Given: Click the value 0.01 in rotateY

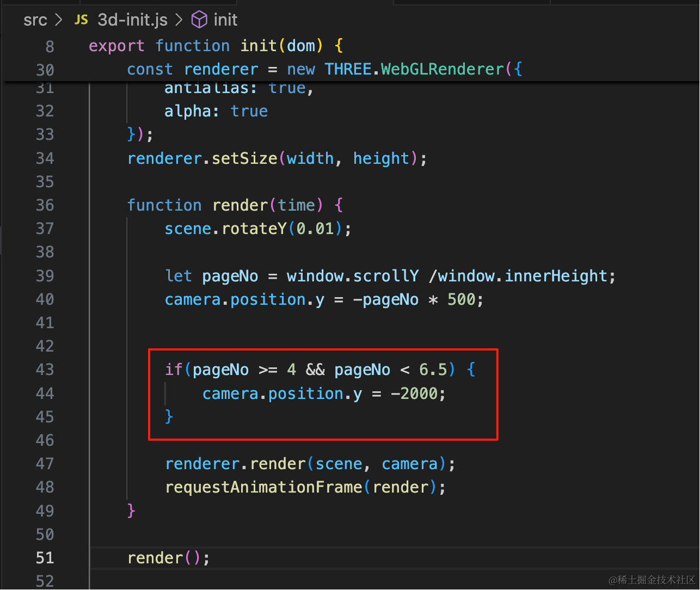Looking at the screenshot, I should pyautogui.click(x=315, y=229).
